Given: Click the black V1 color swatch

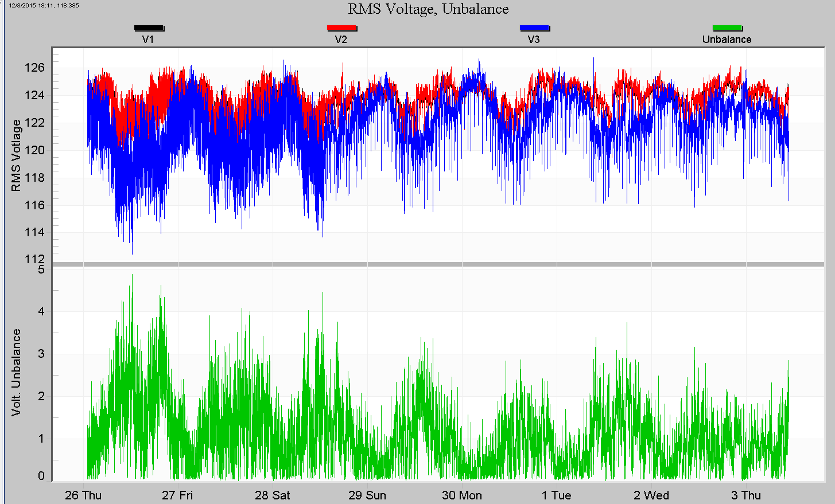Looking at the screenshot, I should [148, 26].
